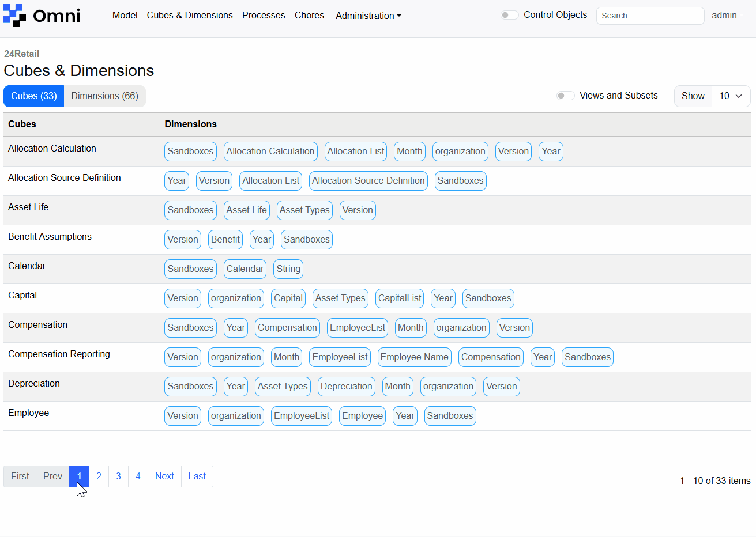Viewport: 756px width, 537px height.
Task: Select the Calendar dimension in the Calendar row
Action: [245, 268]
